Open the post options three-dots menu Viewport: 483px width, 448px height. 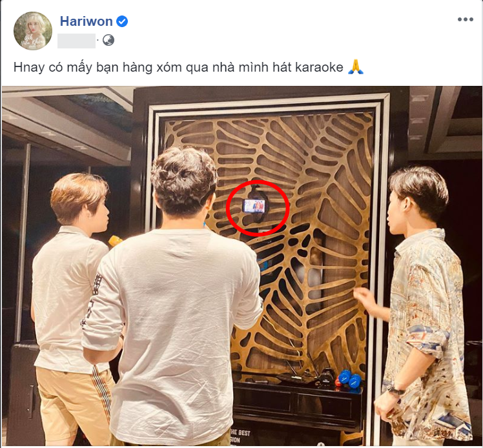(x=465, y=19)
